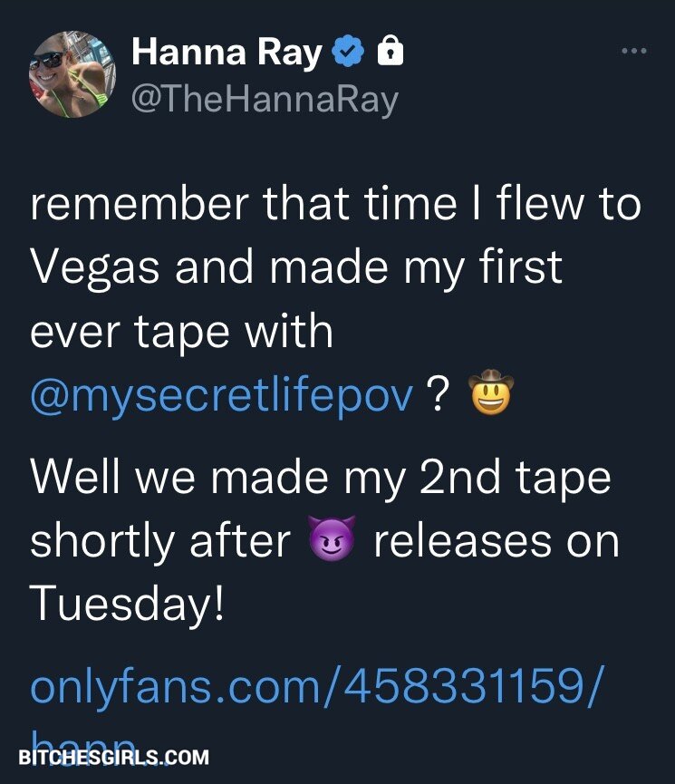
Task: Click the @TheHannaRay handle
Action: pos(265,100)
